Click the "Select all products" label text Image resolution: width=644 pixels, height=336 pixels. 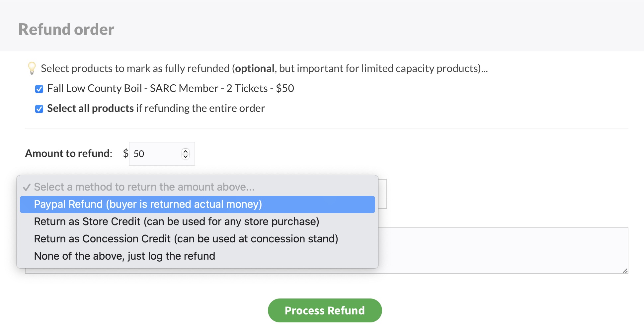click(x=90, y=108)
